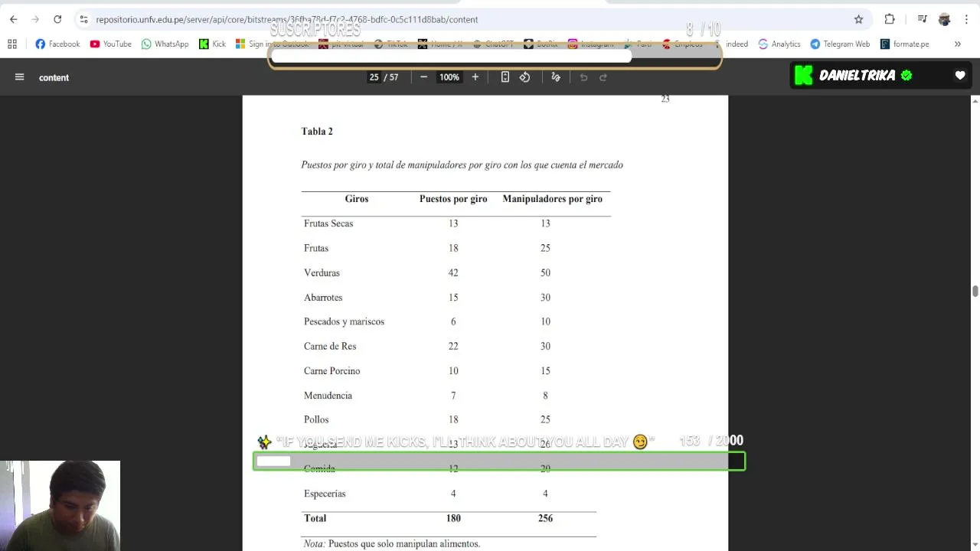Image resolution: width=980 pixels, height=551 pixels.
Task: Click the PDF undo arrow
Action: (583, 77)
